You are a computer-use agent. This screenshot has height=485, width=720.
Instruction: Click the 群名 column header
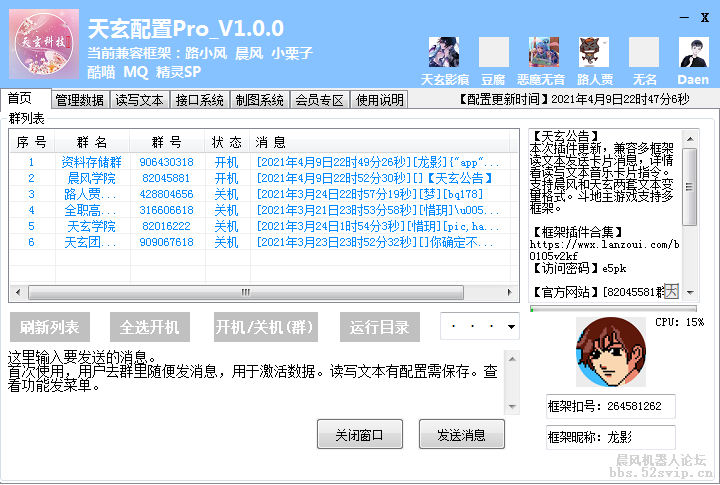tap(92, 142)
